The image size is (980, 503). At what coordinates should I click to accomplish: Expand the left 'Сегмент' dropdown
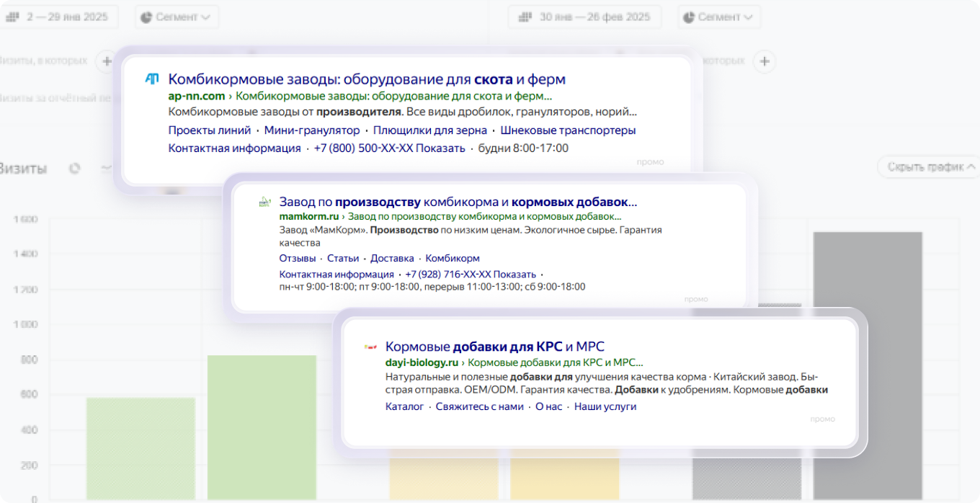pos(177,17)
